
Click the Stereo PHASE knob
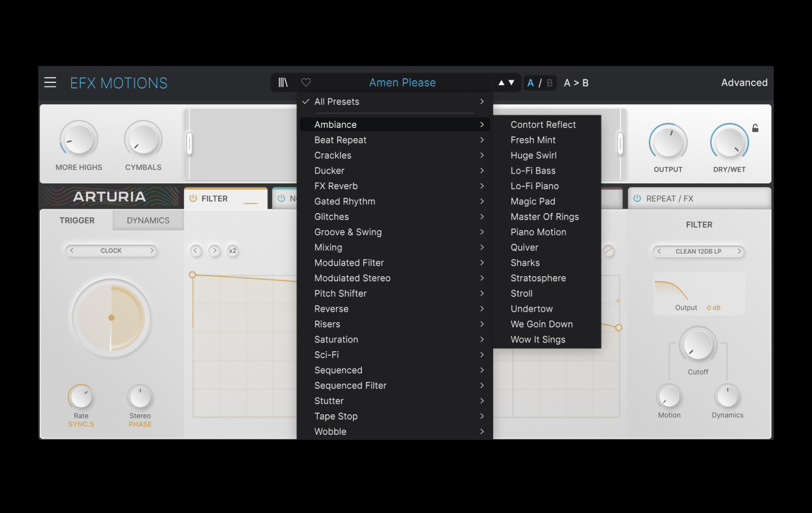tap(140, 397)
